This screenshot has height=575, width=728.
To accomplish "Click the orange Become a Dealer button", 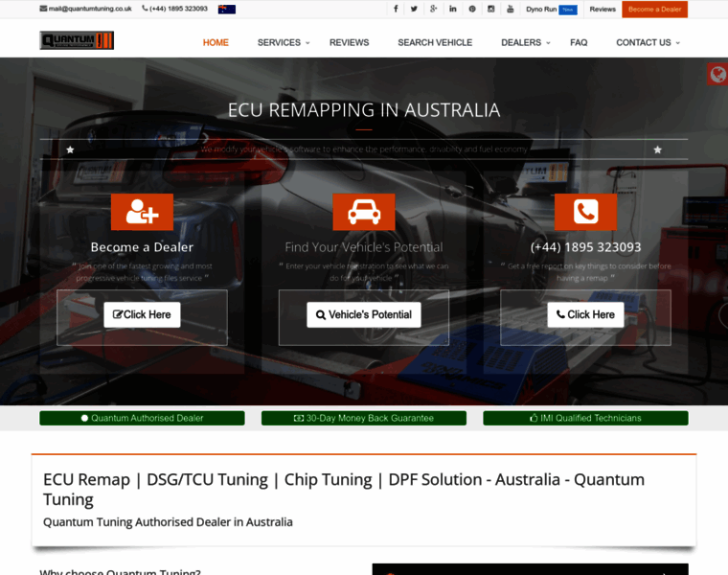I will (x=654, y=10).
